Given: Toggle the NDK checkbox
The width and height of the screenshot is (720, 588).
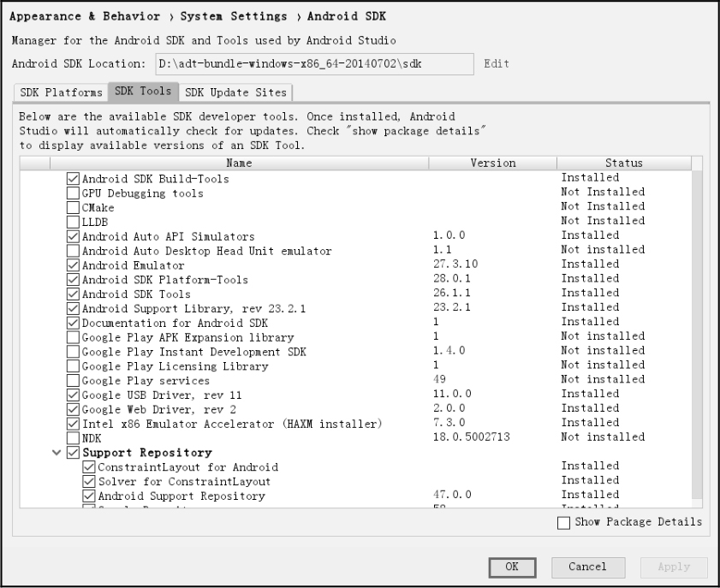Looking at the screenshot, I should click(x=73, y=437).
